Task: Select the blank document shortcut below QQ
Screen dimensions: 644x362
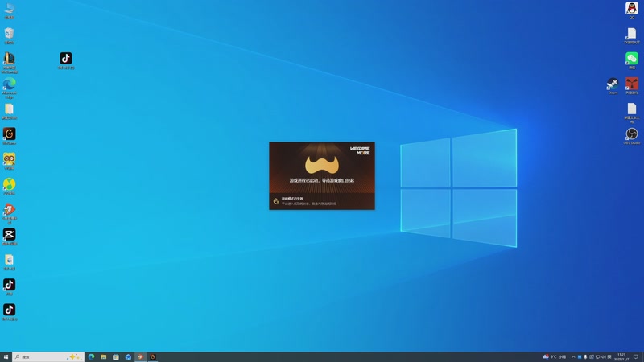Action: tap(632, 35)
